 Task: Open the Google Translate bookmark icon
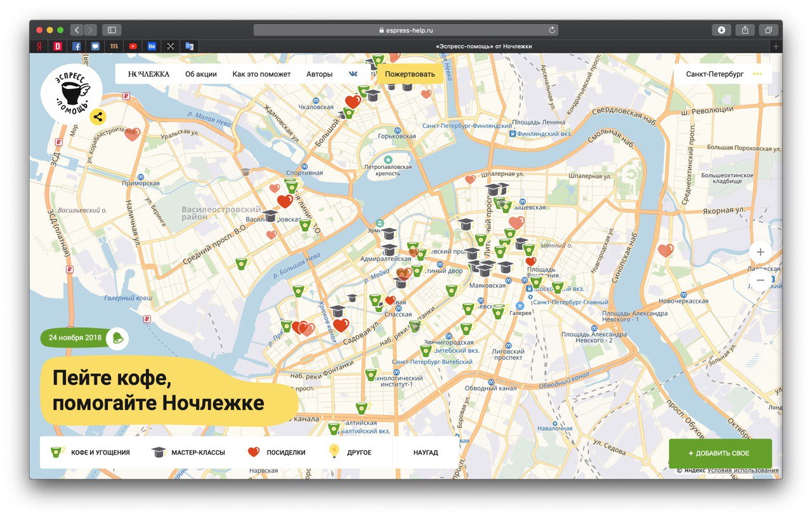(189, 46)
